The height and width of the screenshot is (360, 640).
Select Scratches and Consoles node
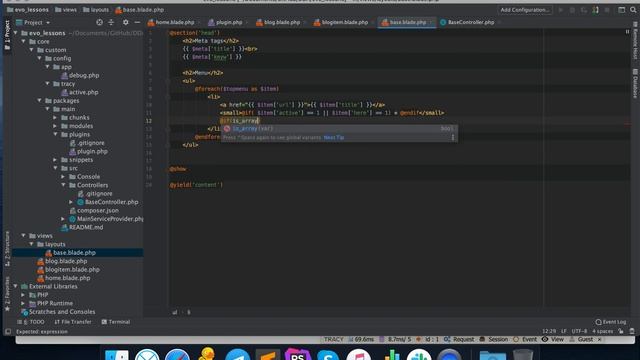(x=58, y=312)
